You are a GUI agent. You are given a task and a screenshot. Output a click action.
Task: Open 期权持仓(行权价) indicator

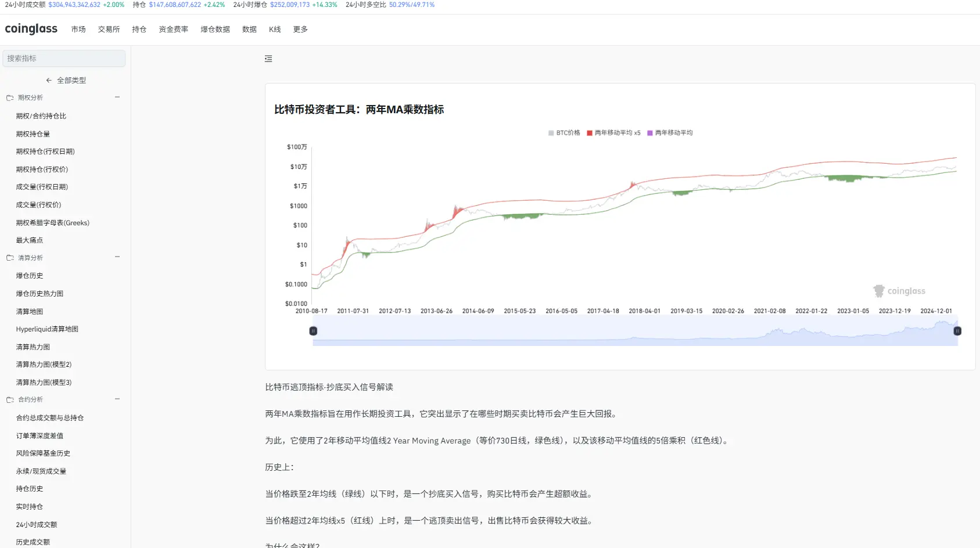[x=42, y=170]
